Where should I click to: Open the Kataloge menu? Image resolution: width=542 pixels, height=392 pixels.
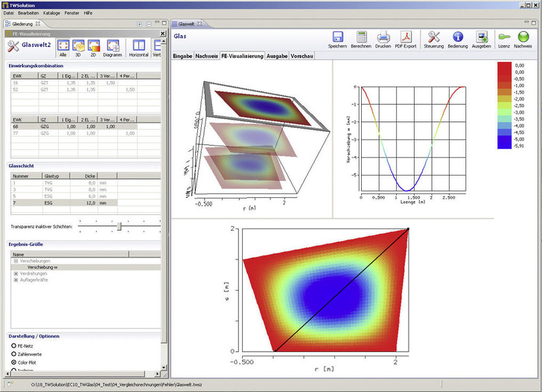click(x=53, y=13)
